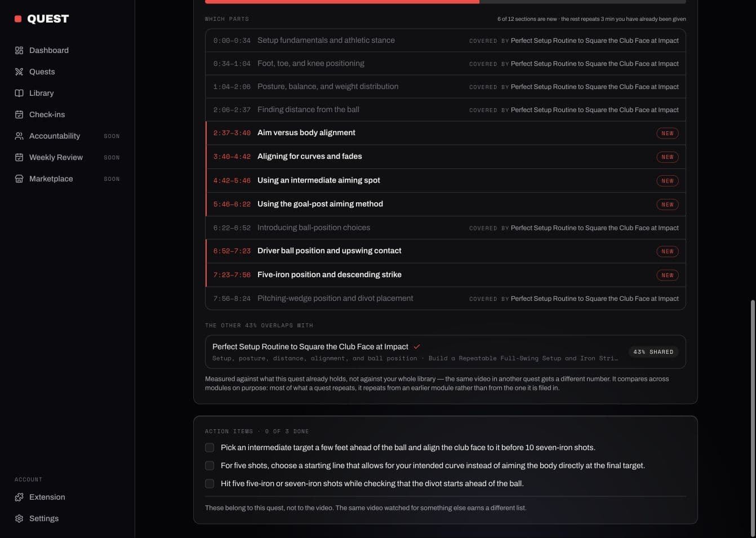This screenshot has height=538, width=756.
Task: Select the Check-ins calendar icon
Action: (x=19, y=114)
